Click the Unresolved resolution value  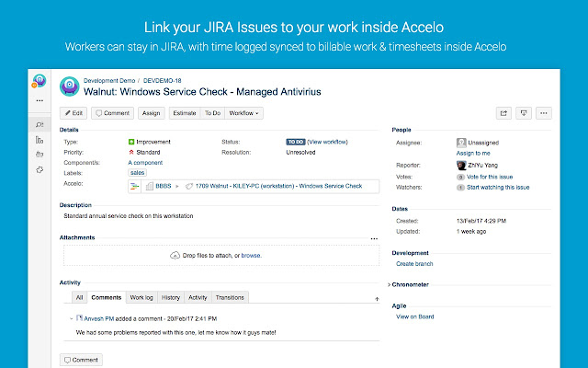click(x=300, y=153)
